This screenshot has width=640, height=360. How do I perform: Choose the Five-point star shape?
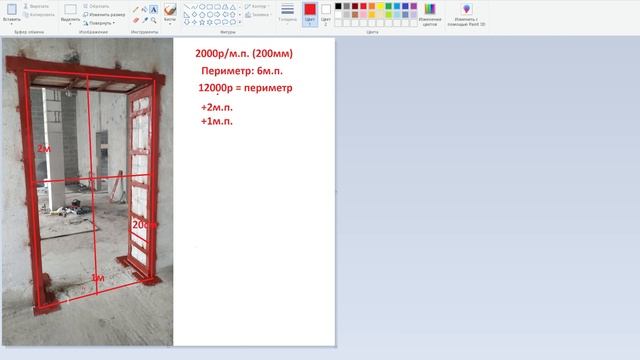[202, 22]
